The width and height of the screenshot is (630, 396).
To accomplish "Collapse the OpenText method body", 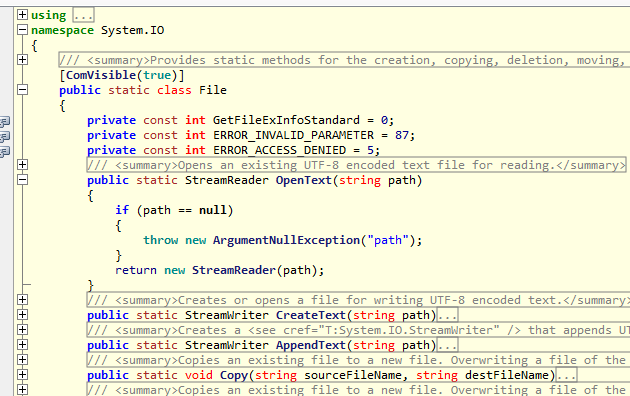I will 22,180.
